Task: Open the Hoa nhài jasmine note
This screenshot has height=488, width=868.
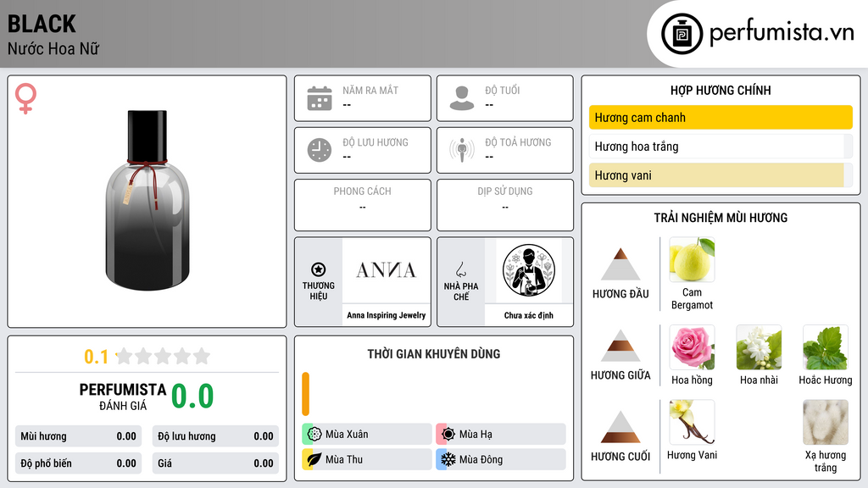Action: click(x=759, y=347)
